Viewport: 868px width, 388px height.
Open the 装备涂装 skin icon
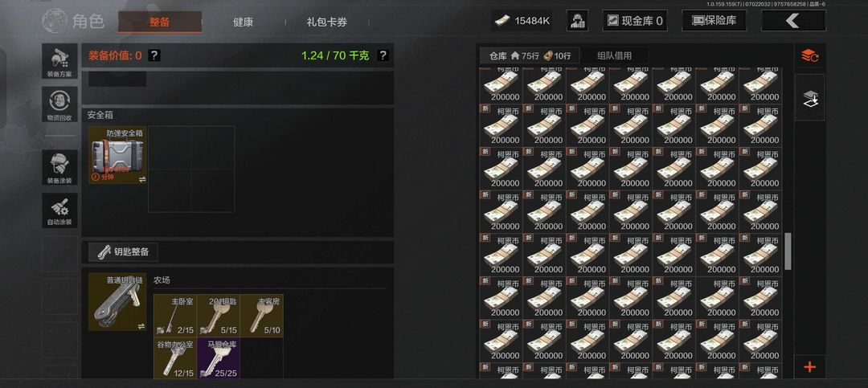click(x=59, y=167)
